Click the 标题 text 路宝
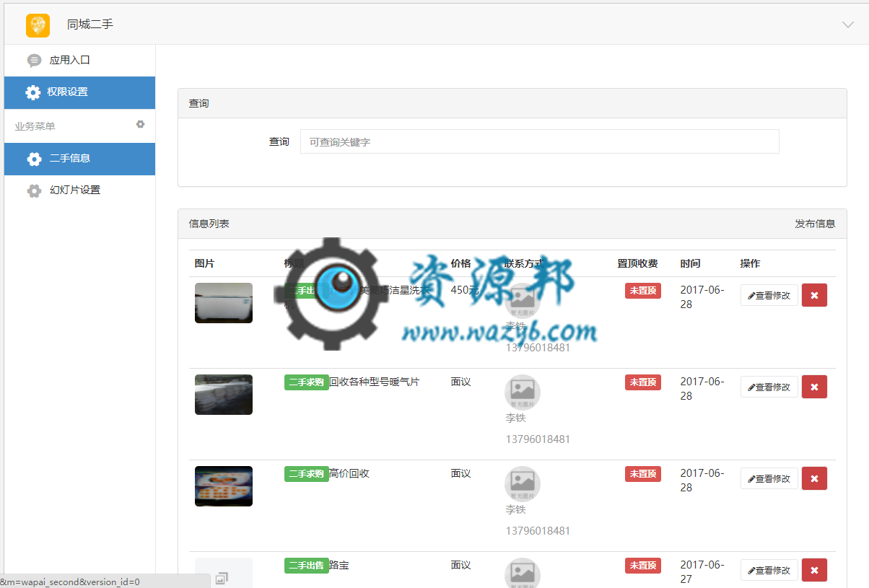 pos(339,566)
